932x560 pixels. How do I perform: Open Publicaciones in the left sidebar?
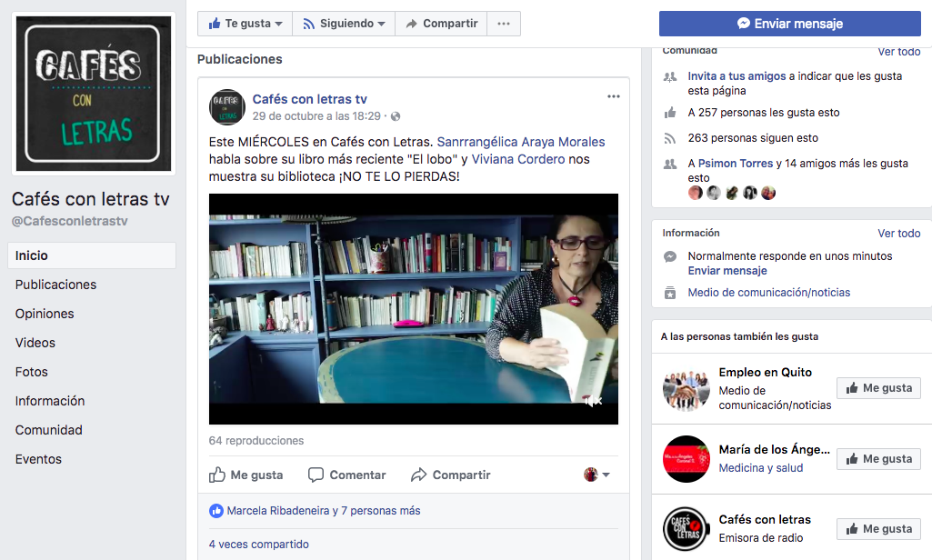[x=55, y=285]
